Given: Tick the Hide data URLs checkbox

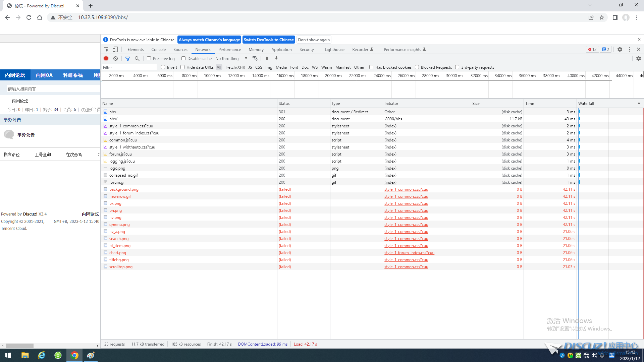Looking at the screenshot, I should 182,67.
